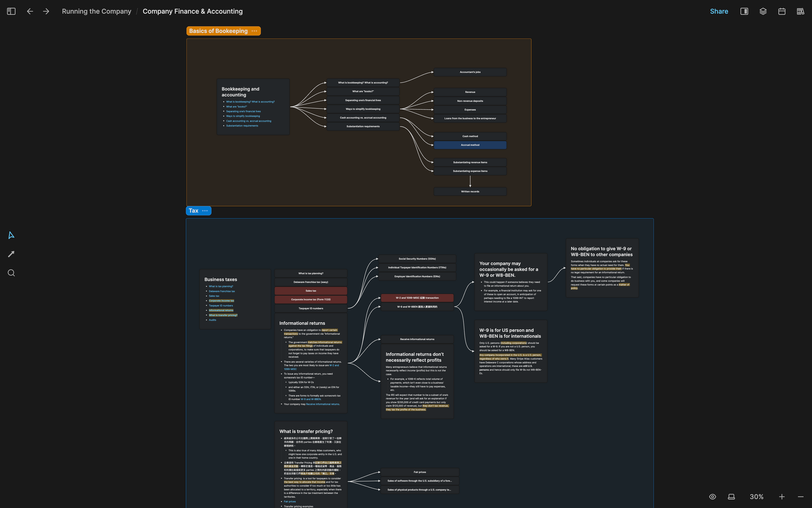Go back with the left arrow
The width and height of the screenshot is (812, 508).
[30, 11]
